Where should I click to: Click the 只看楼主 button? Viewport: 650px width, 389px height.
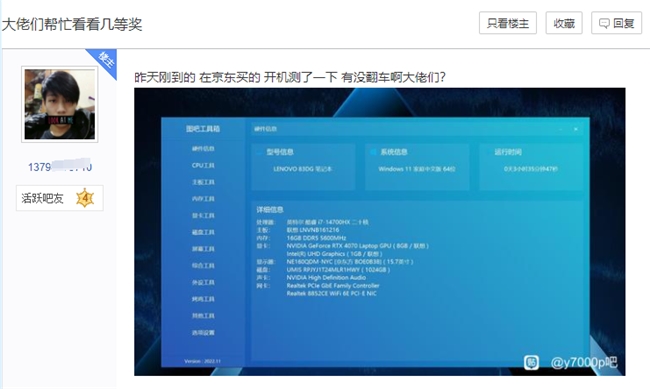(508, 23)
